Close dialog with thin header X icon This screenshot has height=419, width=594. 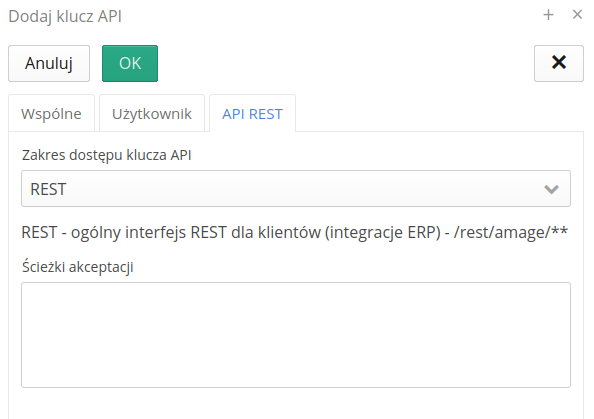coord(577,15)
